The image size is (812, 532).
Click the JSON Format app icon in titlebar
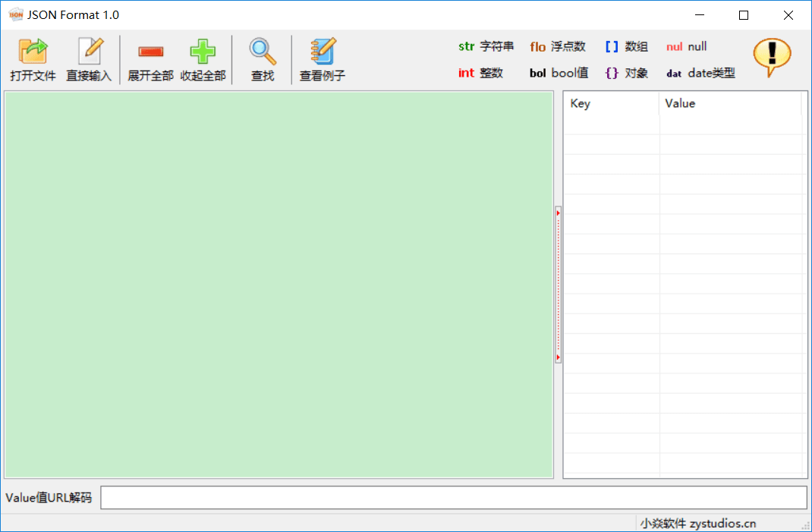tap(14, 14)
